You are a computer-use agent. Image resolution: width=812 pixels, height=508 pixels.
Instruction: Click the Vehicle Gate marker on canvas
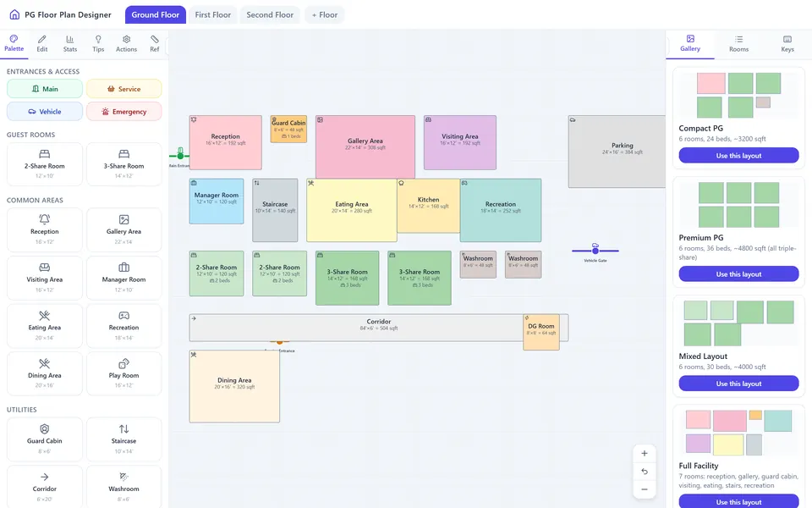tap(595, 251)
